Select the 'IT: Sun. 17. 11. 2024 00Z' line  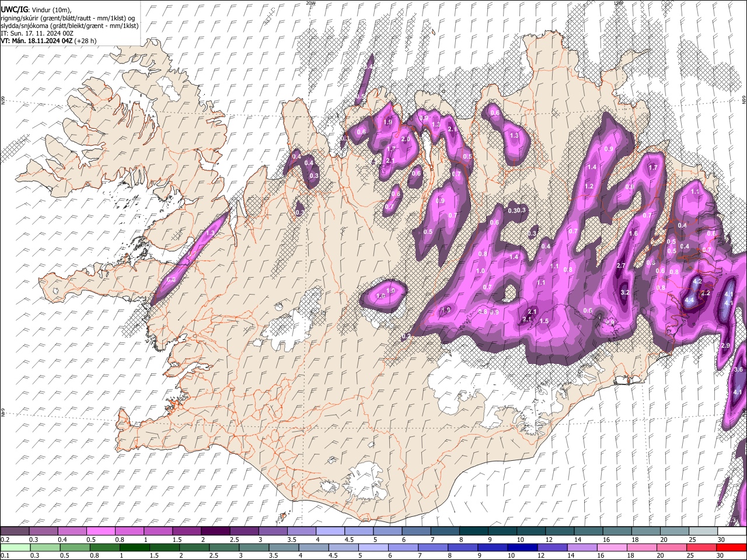pos(37,33)
